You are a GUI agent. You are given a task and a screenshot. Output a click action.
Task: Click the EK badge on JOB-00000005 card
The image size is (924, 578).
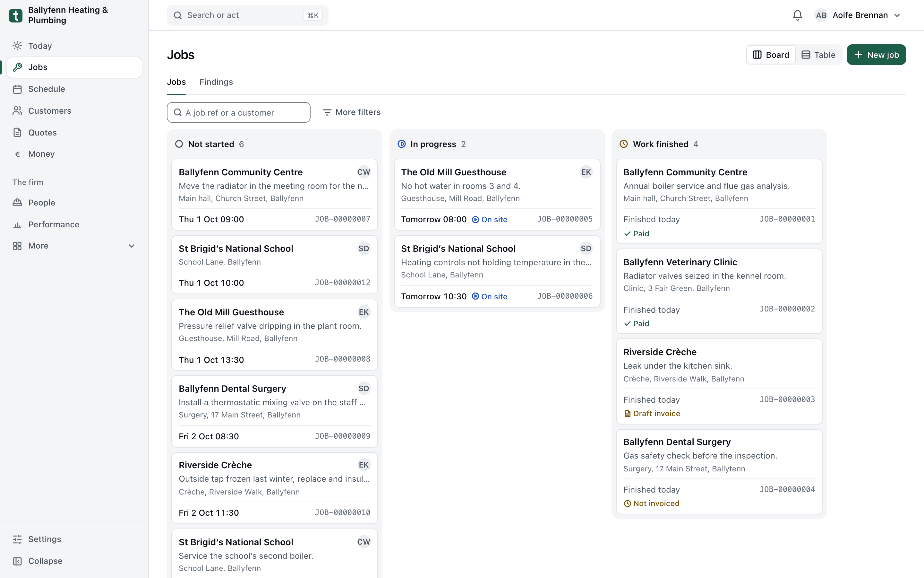pyautogui.click(x=586, y=172)
